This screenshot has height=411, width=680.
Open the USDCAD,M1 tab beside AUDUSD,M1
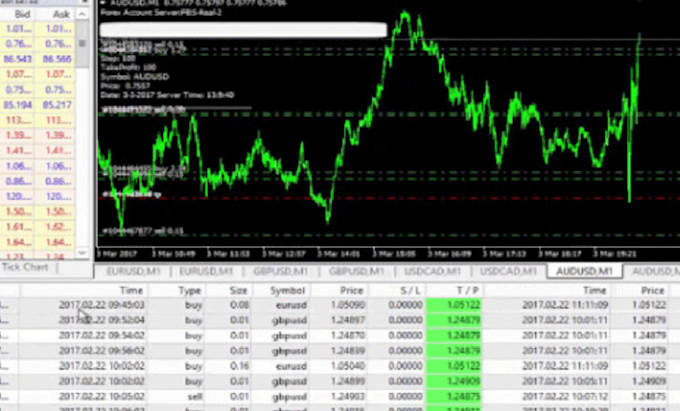pyautogui.click(x=508, y=271)
